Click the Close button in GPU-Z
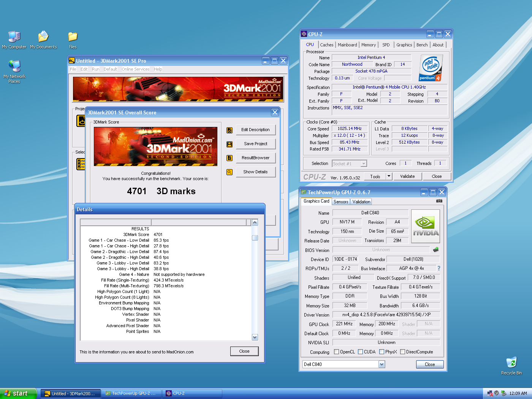The width and height of the screenshot is (532, 399). tap(430, 364)
